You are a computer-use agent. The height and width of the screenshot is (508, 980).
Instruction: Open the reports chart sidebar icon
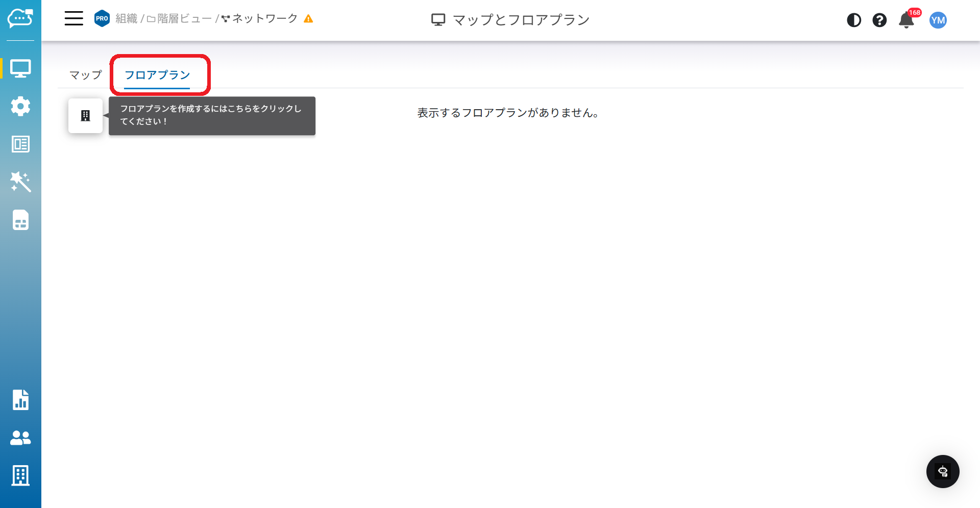click(20, 400)
